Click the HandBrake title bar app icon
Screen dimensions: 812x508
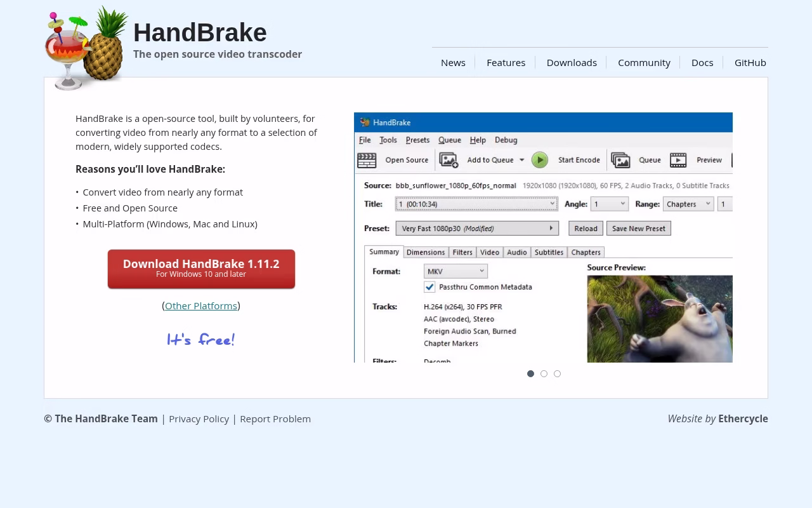pyautogui.click(x=365, y=123)
